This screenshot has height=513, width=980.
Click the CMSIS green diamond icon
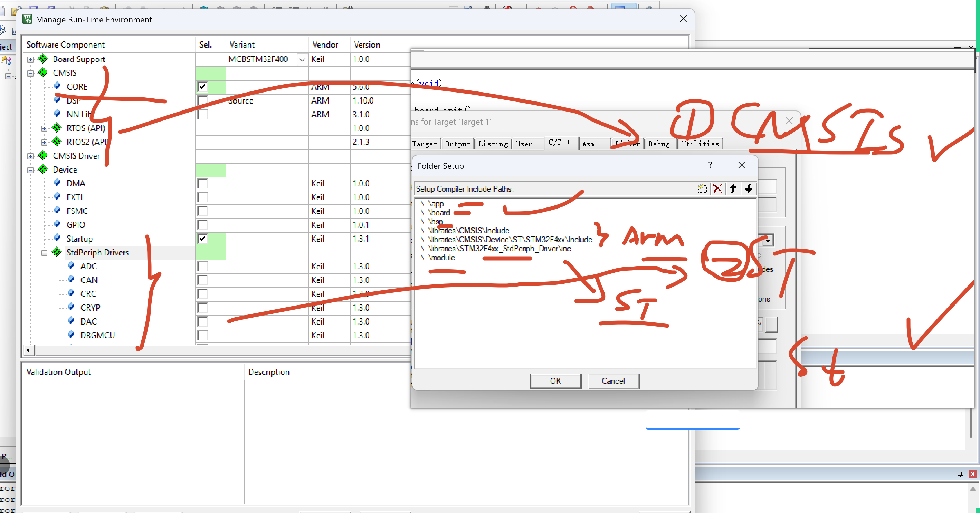coord(43,72)
